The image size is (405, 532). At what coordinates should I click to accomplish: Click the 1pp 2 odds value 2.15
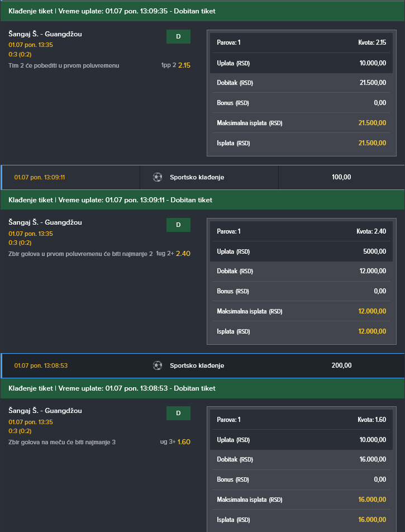pyautogui.click(x=184, y=65)
